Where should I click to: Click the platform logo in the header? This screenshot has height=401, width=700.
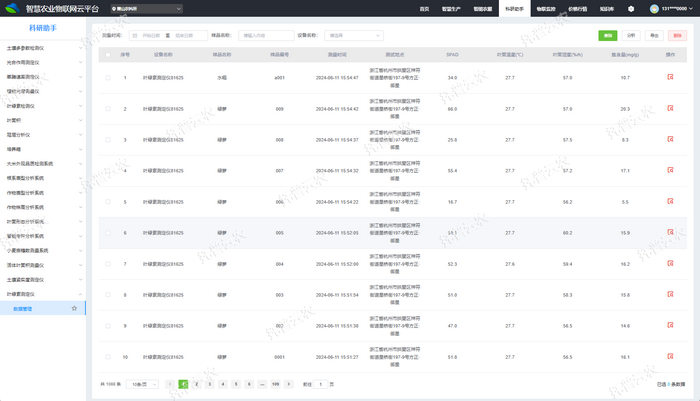pyautogui.click(x=11, y=9)
